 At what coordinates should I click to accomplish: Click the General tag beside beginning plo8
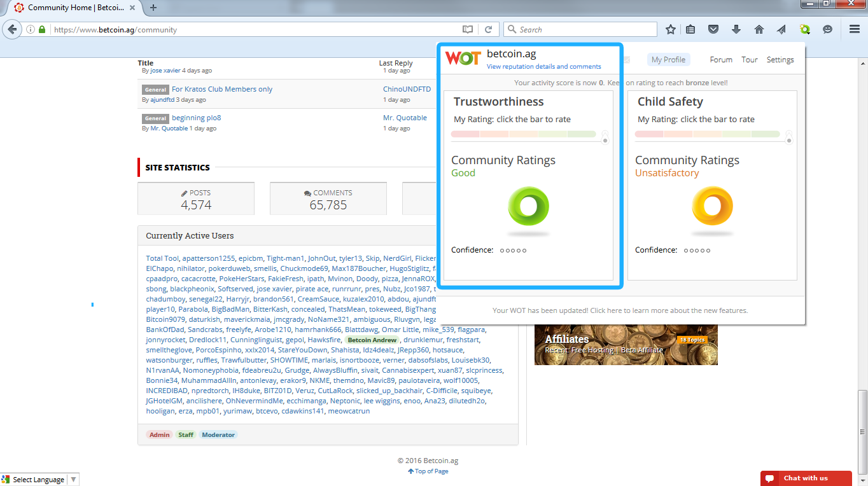155,118
